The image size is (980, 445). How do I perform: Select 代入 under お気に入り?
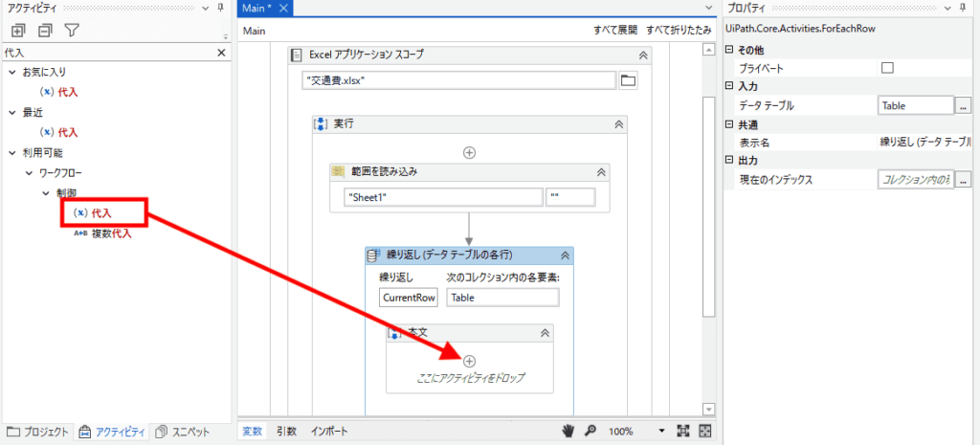point(59,92)
